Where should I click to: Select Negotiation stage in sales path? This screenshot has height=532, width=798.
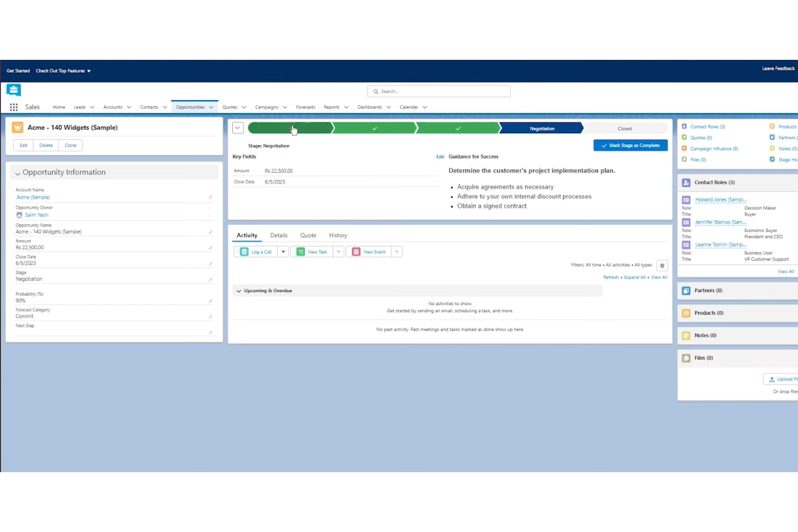tap(542, 128)
